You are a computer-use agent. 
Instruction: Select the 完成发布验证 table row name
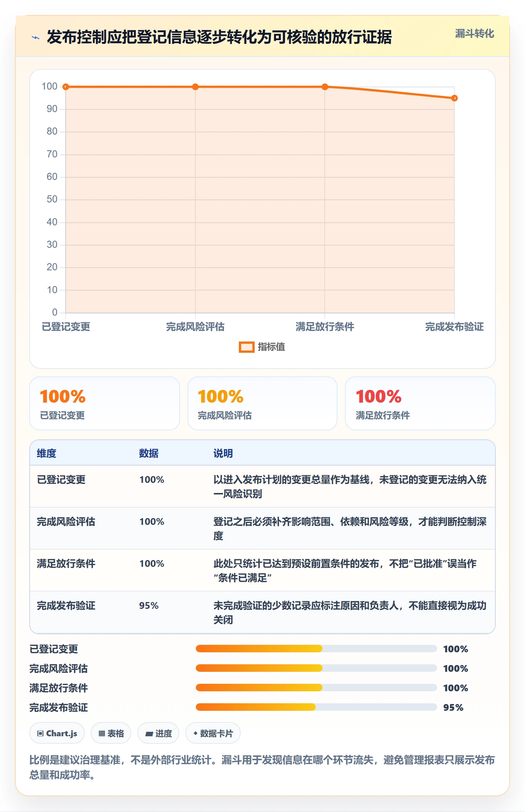click(66, 605)
